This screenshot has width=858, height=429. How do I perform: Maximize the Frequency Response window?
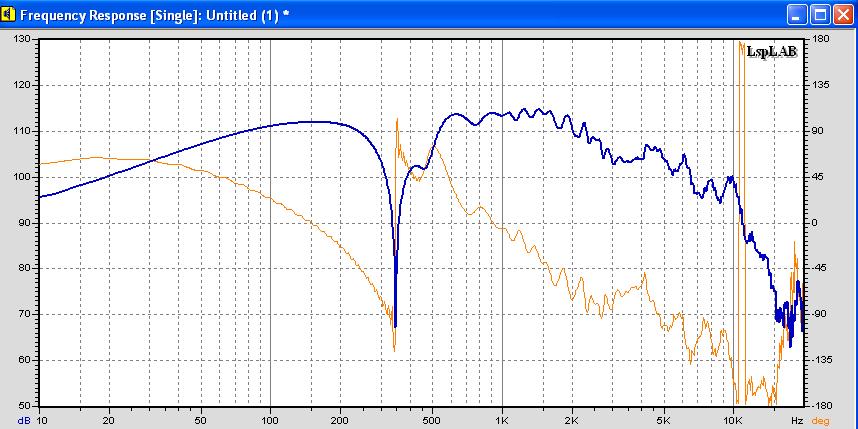coord(820,15)
